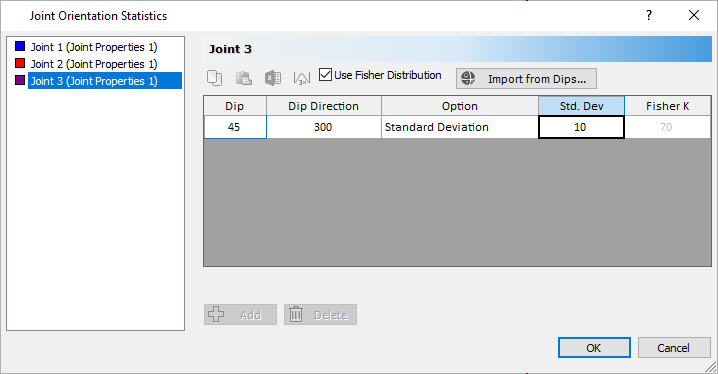Close the Joint Orientation Statistics dialog
The image size is (718, 374).
[694, 15]
